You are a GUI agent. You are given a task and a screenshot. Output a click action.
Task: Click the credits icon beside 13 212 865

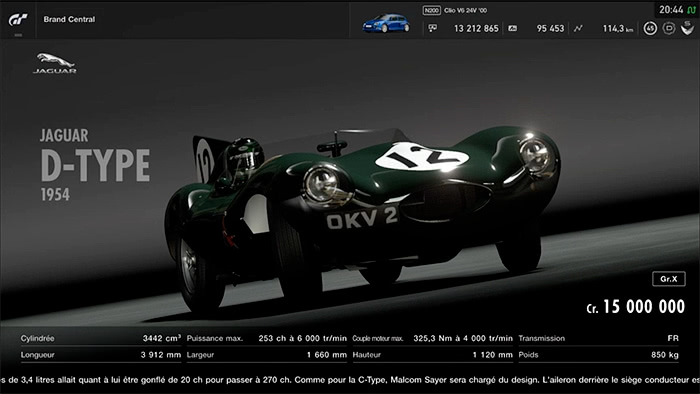coord(433,28)
